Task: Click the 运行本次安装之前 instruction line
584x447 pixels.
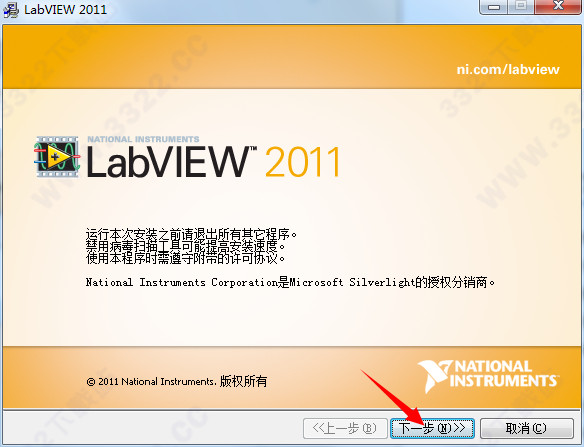Action: click(x=191, y=234)
